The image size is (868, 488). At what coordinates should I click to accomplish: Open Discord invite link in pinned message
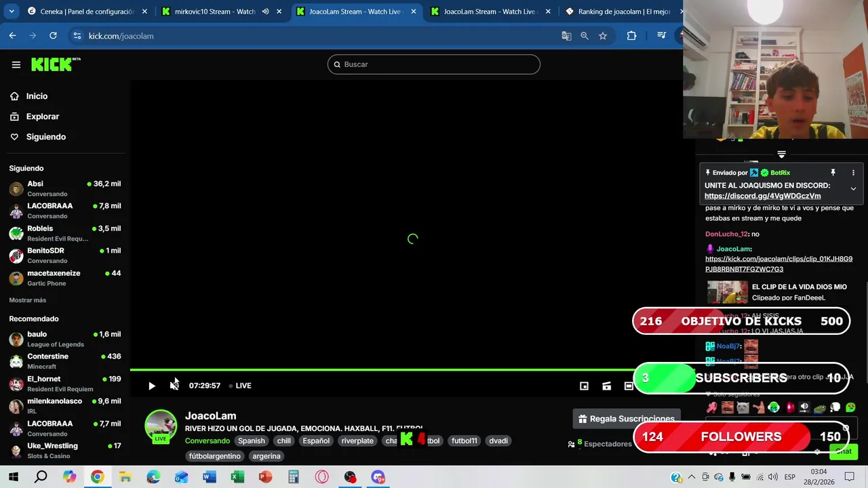click(x=762, y=196)
